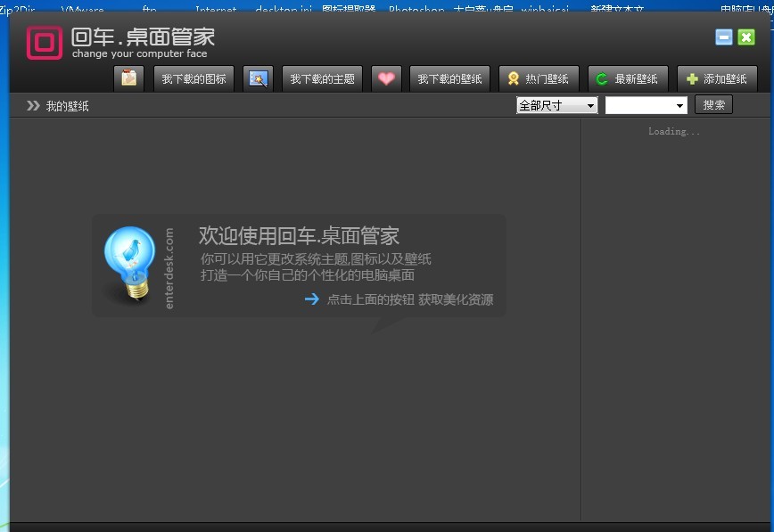Open 热门壁纸 (popular wallpapers)
774x532 pixels.
(x=539, y=78)
